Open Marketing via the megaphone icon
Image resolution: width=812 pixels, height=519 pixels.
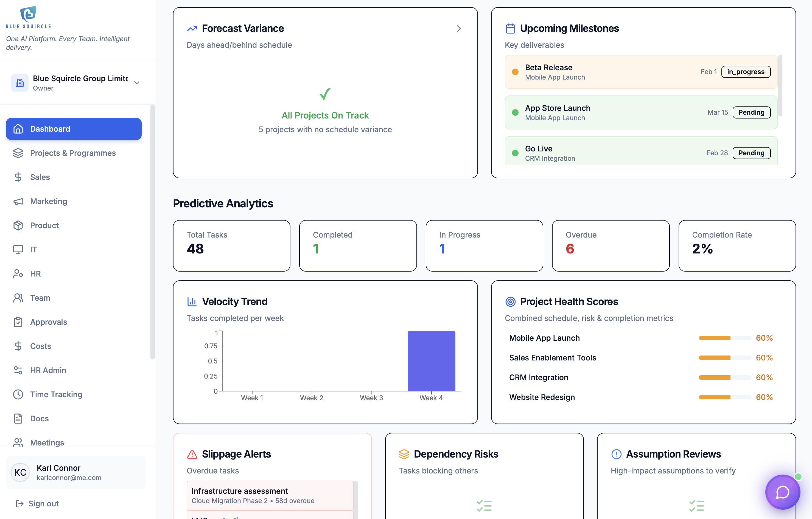tap(18, 201)
